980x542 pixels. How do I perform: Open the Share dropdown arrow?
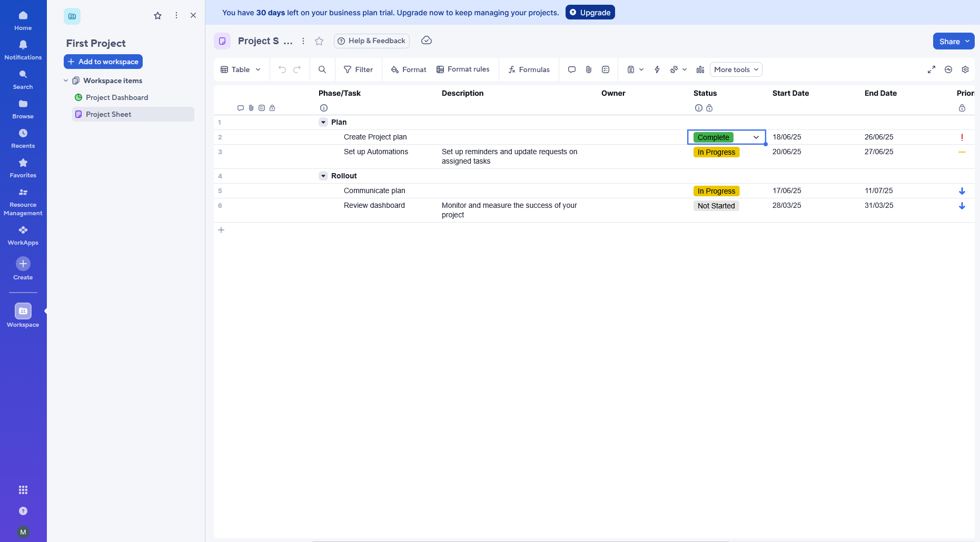[968, 41]
